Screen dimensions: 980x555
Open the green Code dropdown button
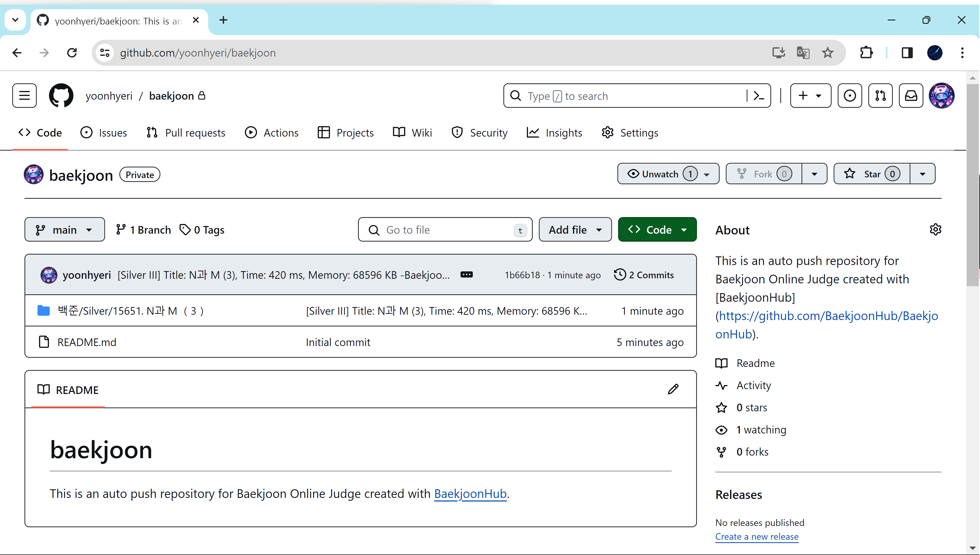point(657,230)
